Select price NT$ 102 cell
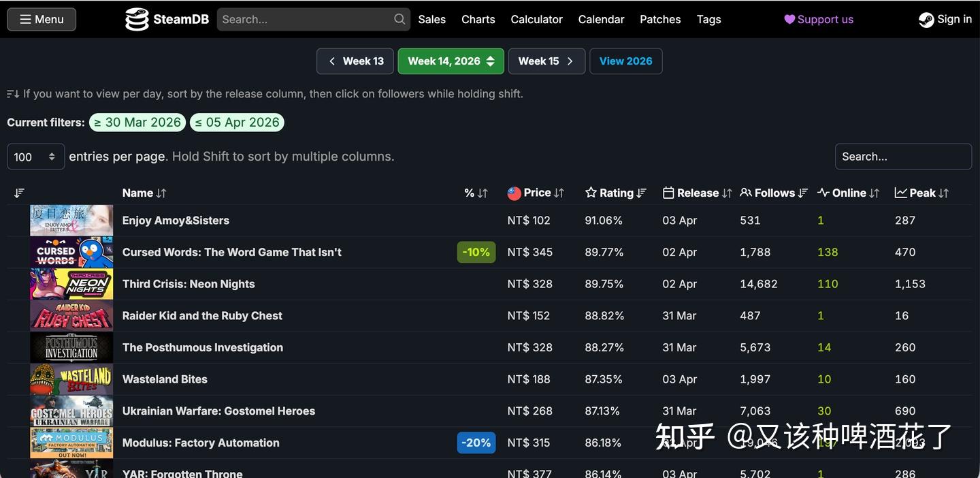 (529, 221)
